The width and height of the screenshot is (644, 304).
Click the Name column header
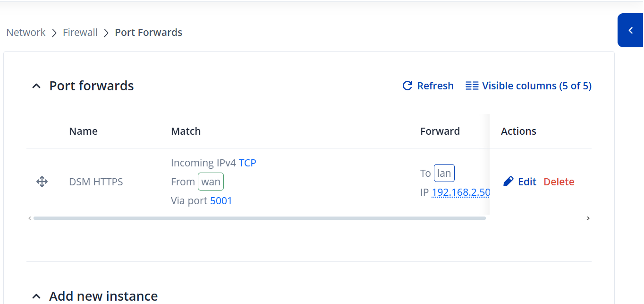[83, 131]
